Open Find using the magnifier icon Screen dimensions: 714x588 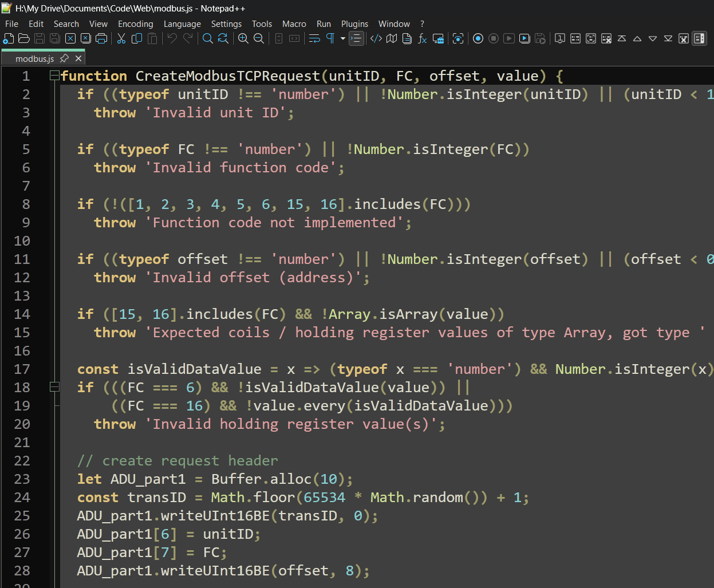(x=208, y=38)
